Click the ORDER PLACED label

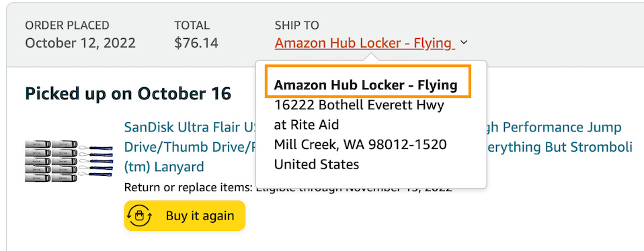(x=67, y=26)
